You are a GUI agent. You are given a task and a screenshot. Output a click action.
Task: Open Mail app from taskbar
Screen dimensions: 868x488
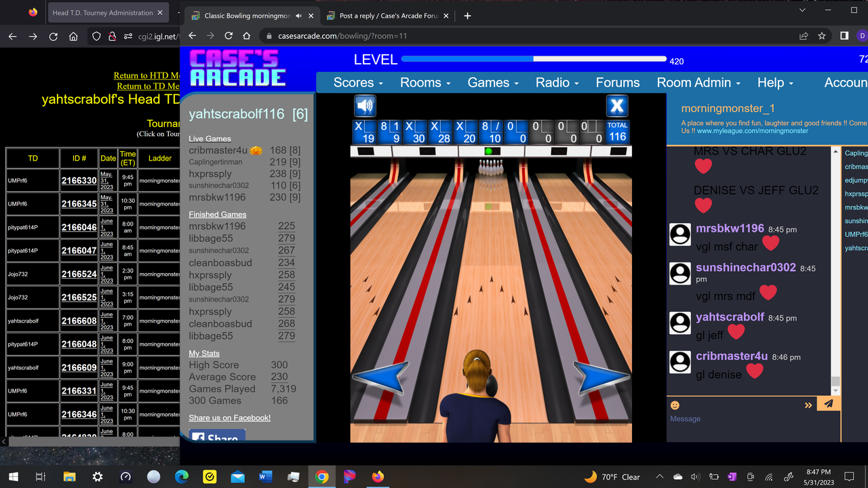click(x=237, y=477)
